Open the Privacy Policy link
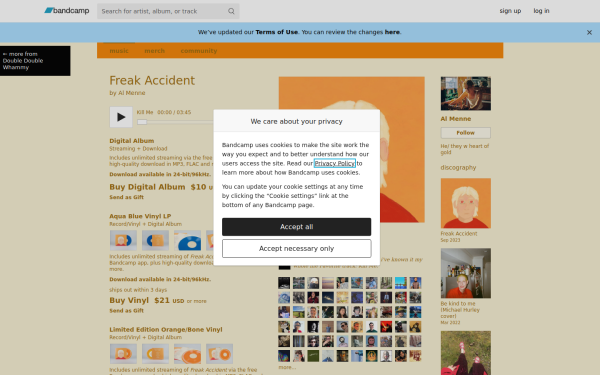The image size is (600, 375). click(335, 163)
